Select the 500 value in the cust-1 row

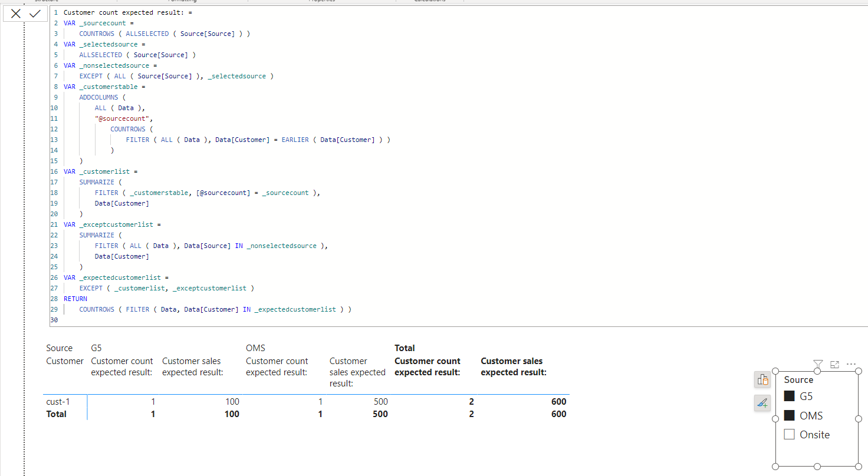click(380, 402)
